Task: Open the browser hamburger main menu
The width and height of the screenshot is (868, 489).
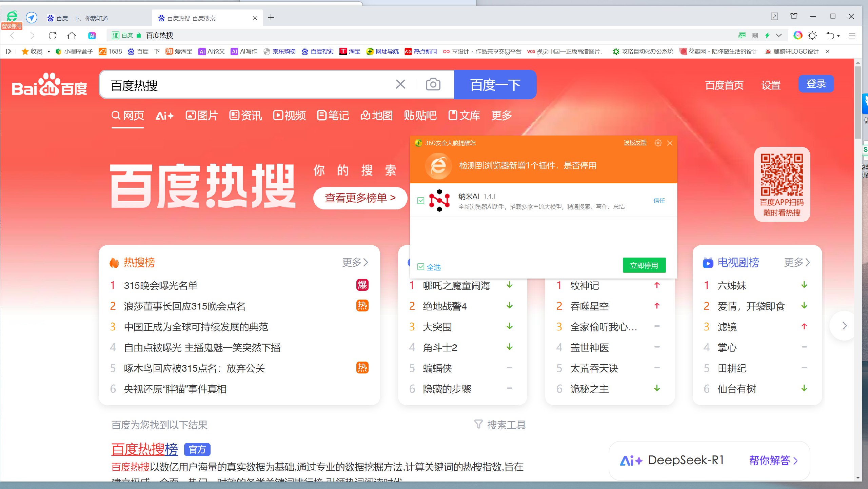Action: [x=852, y=36]
